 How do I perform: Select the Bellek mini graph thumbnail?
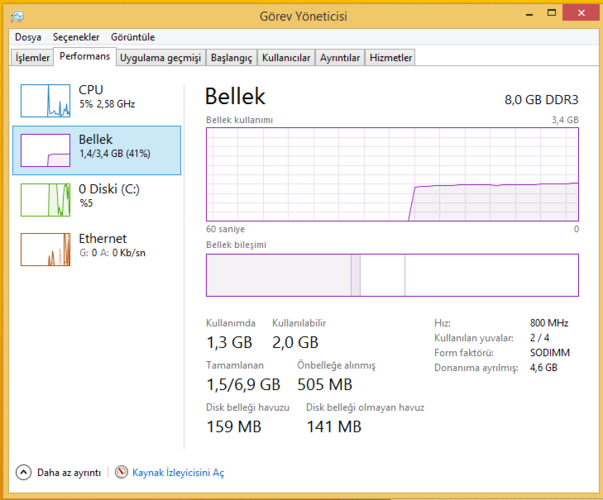pyautogui.click(x=45, y=150)
